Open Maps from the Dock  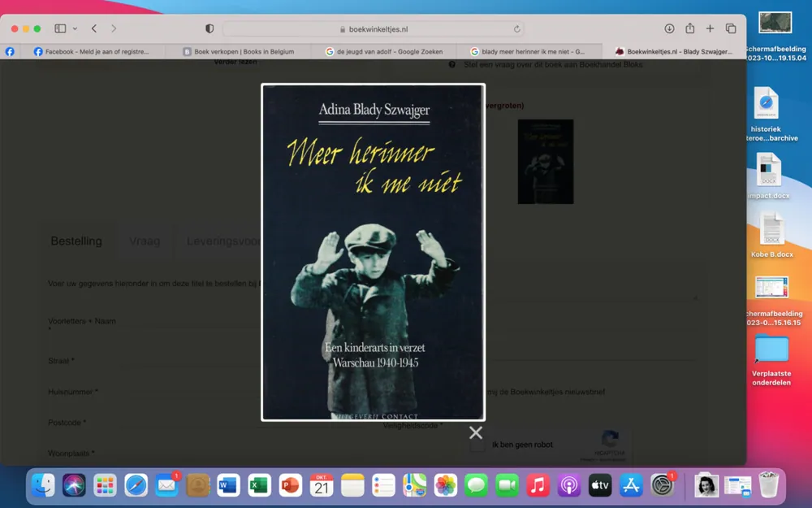pyautogui.click(x=415, y=486)
